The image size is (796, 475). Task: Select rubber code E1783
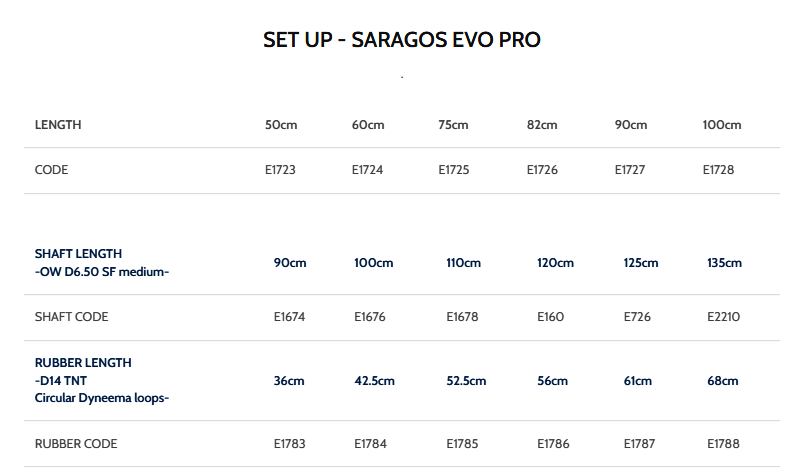[x=290, y=443]
